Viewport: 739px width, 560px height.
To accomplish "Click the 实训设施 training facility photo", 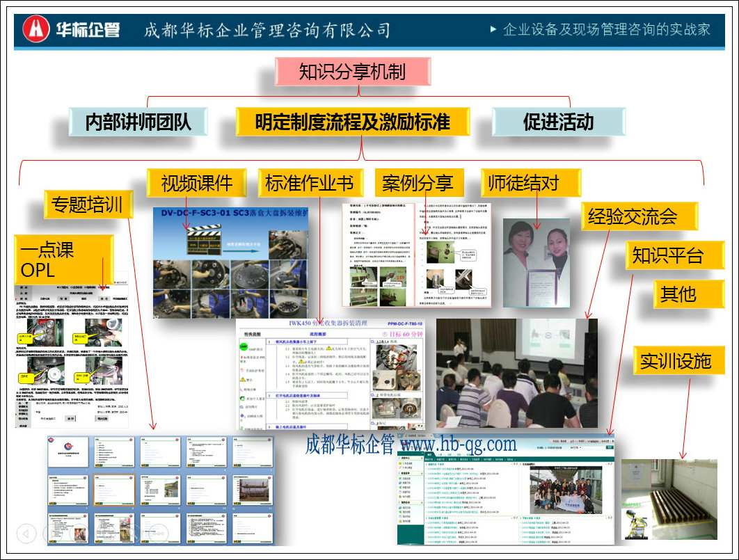I will 669,499.
